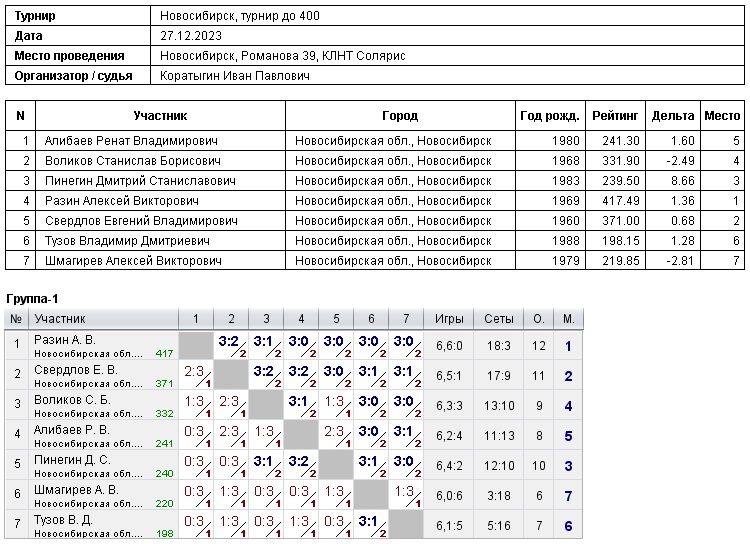Viewport: 750px width, 544px height.
Task: Click the Игры column header in group table
Action: coord(449,319)
